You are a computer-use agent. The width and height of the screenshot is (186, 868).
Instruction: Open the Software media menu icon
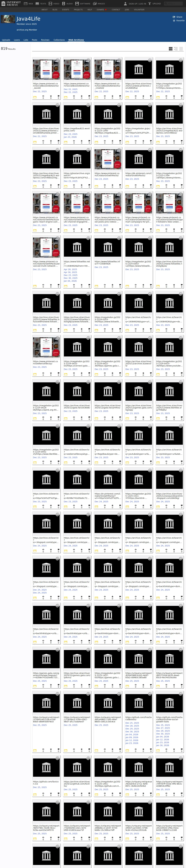click(77, 4)
